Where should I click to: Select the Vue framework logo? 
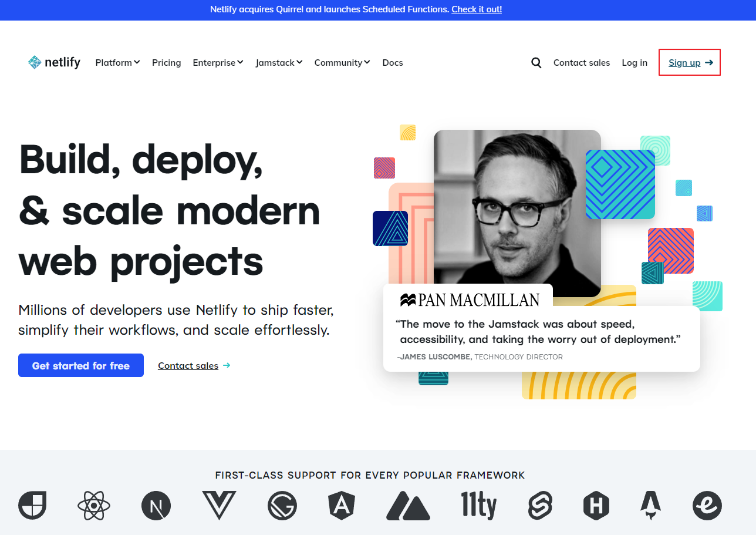219,505
